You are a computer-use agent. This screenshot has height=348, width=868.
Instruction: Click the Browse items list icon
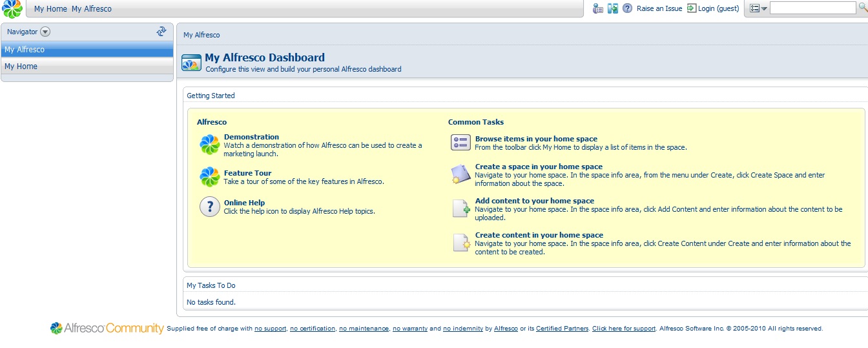coord(460,143)
